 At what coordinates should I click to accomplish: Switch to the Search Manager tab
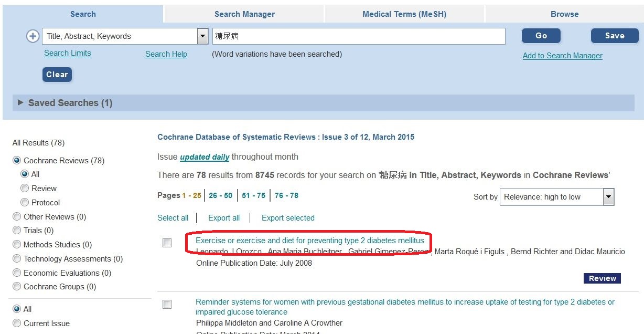tap(244, 14)
